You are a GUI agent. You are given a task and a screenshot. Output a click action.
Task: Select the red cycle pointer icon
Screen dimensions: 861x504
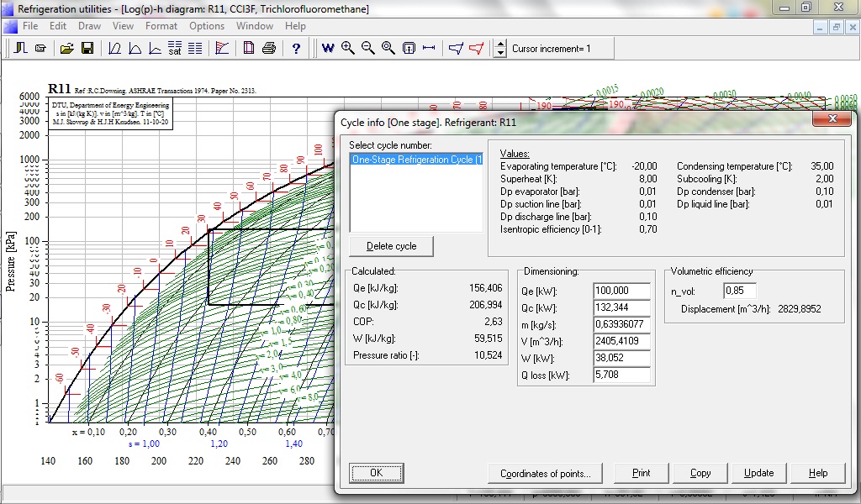[x=476, y=49]
